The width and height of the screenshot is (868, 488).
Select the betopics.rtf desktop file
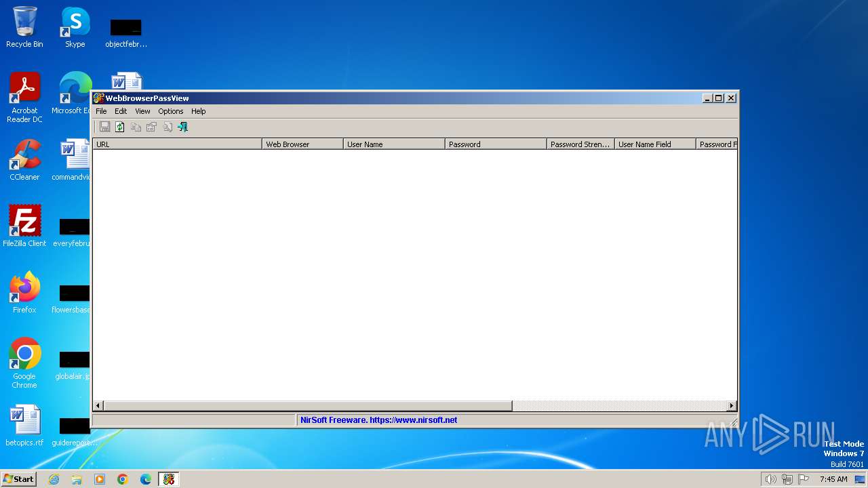[24, 426]
